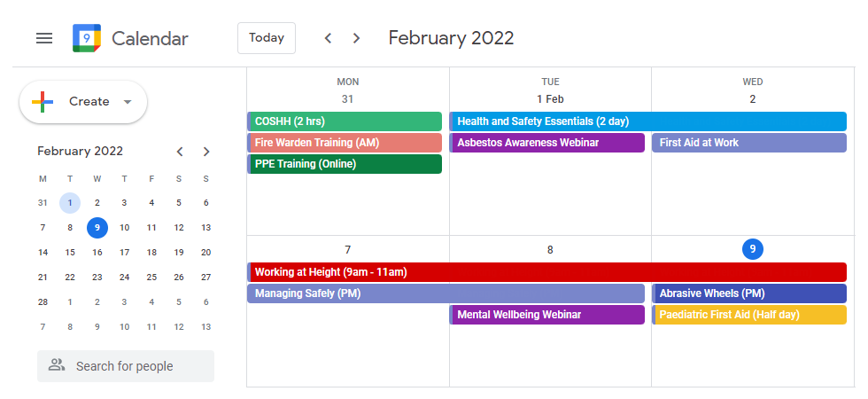868x399 pixels.
Task: Click the Google Calendar logo icon
Action: pyautogui.click(x=87, y=38)
